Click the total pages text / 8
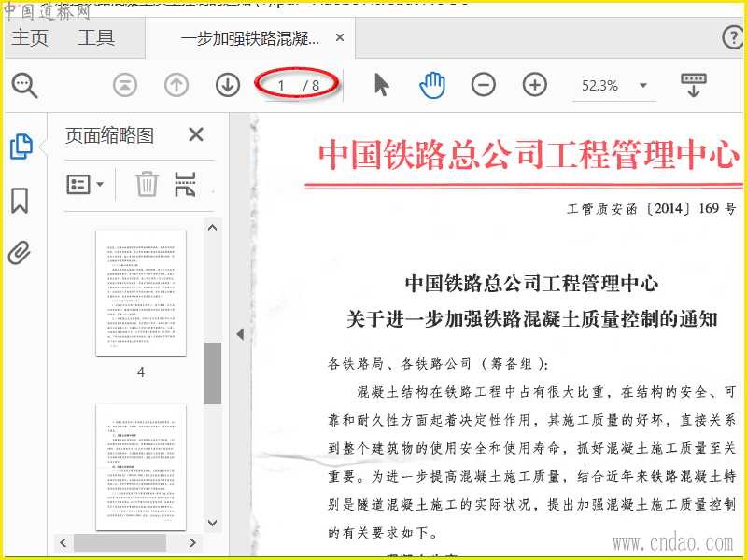The height and width of the screenshot is (560, 747). point(311,86)
